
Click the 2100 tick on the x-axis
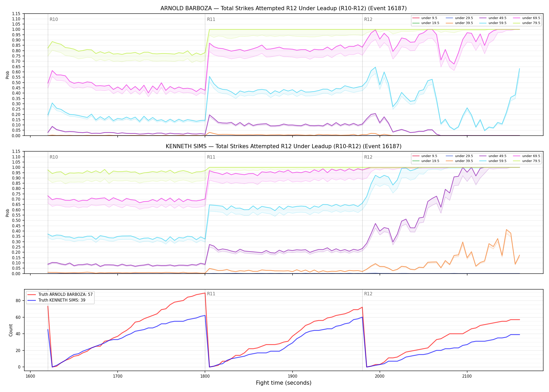click(x=467, y=376)
